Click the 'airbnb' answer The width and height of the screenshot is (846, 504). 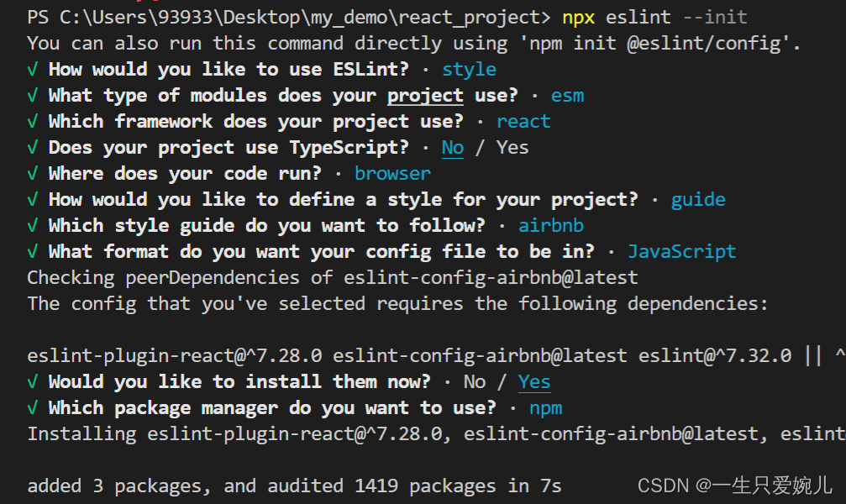[x=551, y=226]
